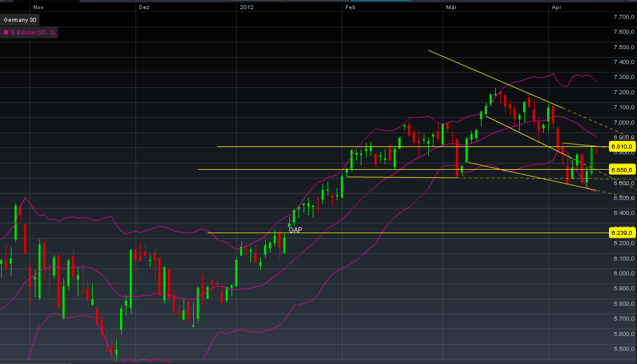Click the Feb label on time axis
This screenshot has height=364, width=637.
pos(350,7)
